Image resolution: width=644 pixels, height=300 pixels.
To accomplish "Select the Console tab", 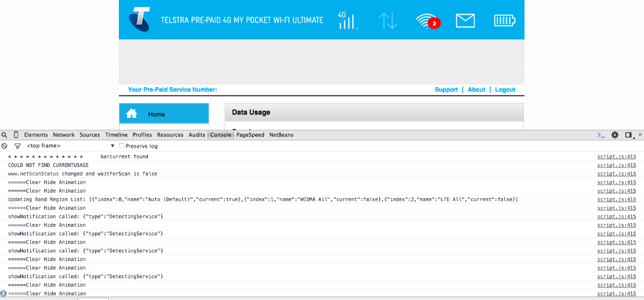I will (221, 135).
